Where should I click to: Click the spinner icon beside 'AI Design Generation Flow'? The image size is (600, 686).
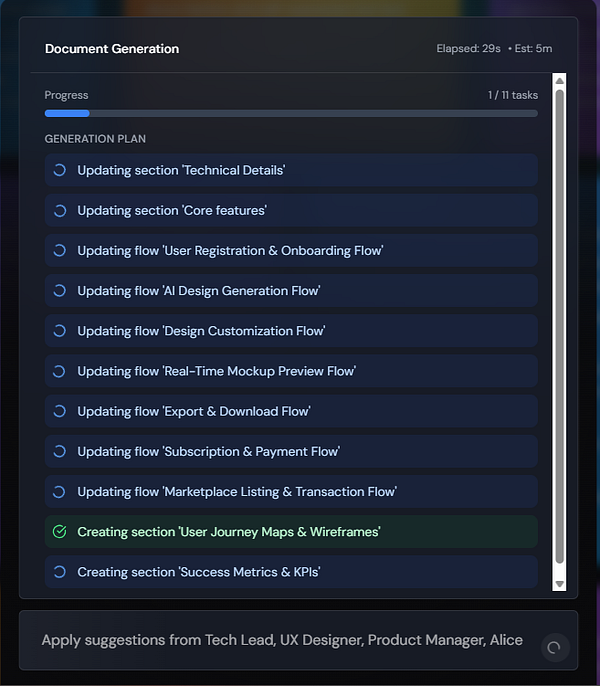(60, 290)
